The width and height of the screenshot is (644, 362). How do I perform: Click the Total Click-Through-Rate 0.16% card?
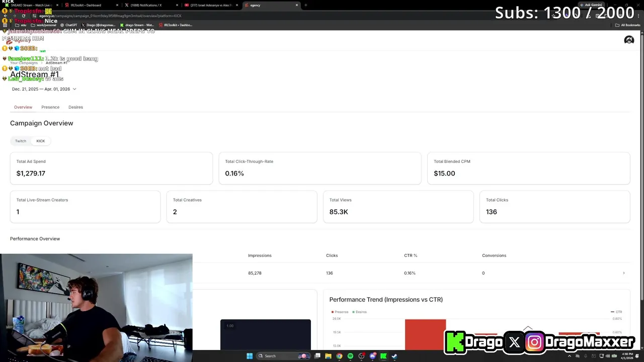(x=320, y=168)
